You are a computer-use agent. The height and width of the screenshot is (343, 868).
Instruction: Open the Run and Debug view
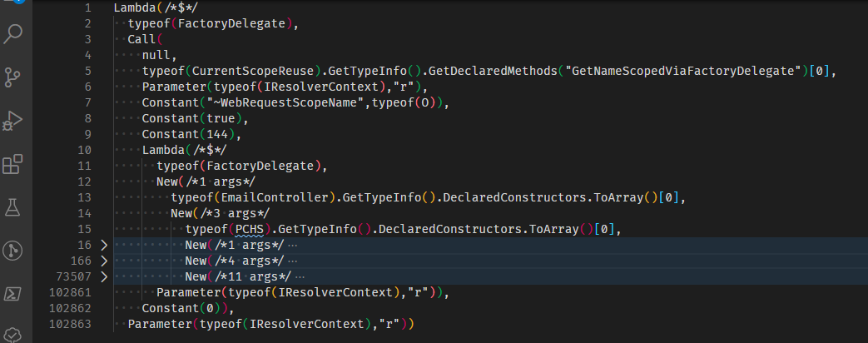coord(12,121)
